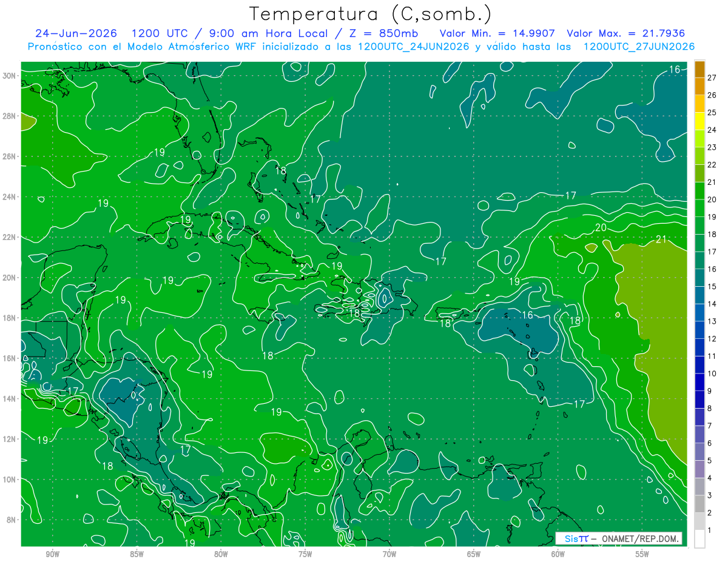This screenshot has height=562, width=728.
Task: Click the value '13' on the color scale
Action: tap(712, 321)
